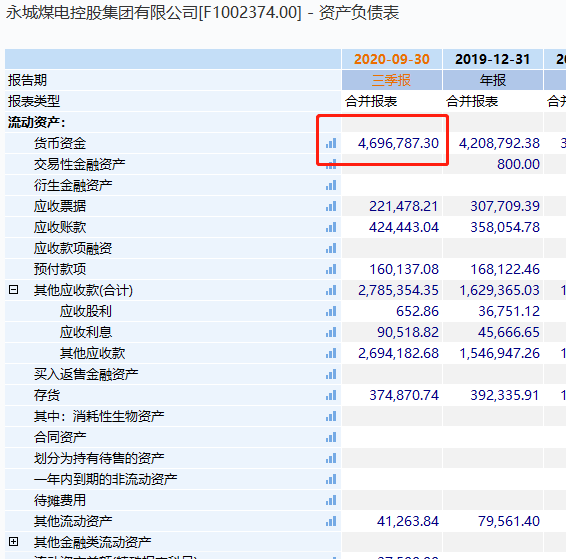Open chart icon for 应收利息 row

pos(331,332)
